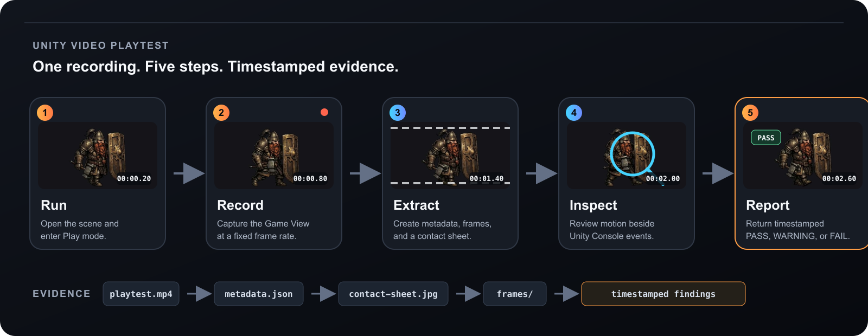Image resolution: width=868 pixels, height=336 pixels.
Task: Open the Record step thumbnail
Action: click(274, 156)
